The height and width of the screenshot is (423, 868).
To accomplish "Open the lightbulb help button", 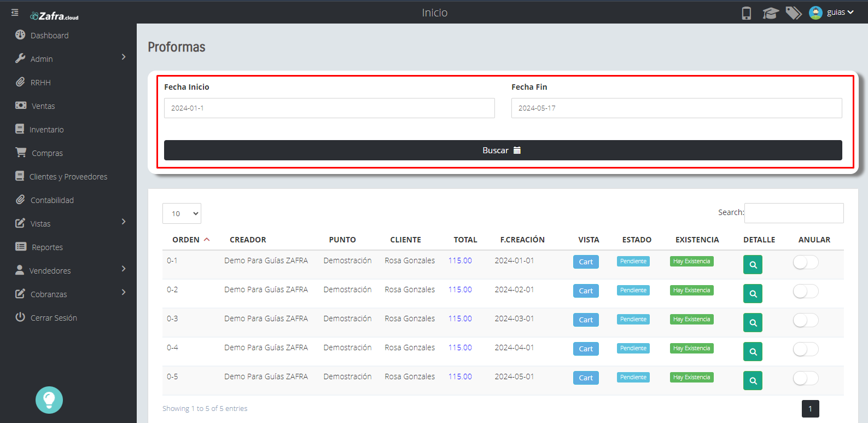I will tap(49, 400).
